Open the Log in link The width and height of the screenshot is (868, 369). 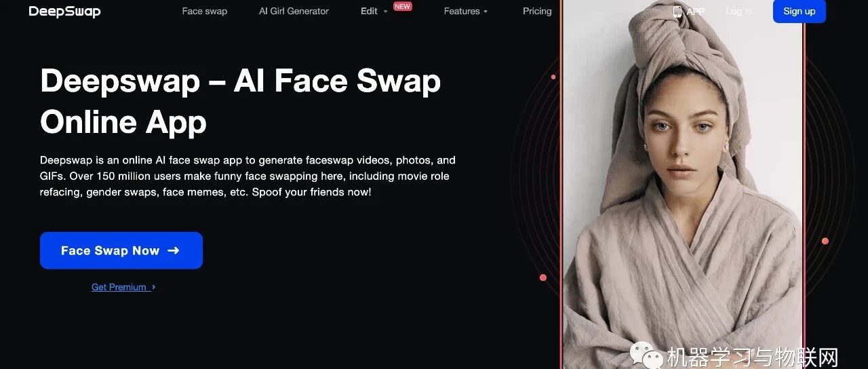coord(738,12)
